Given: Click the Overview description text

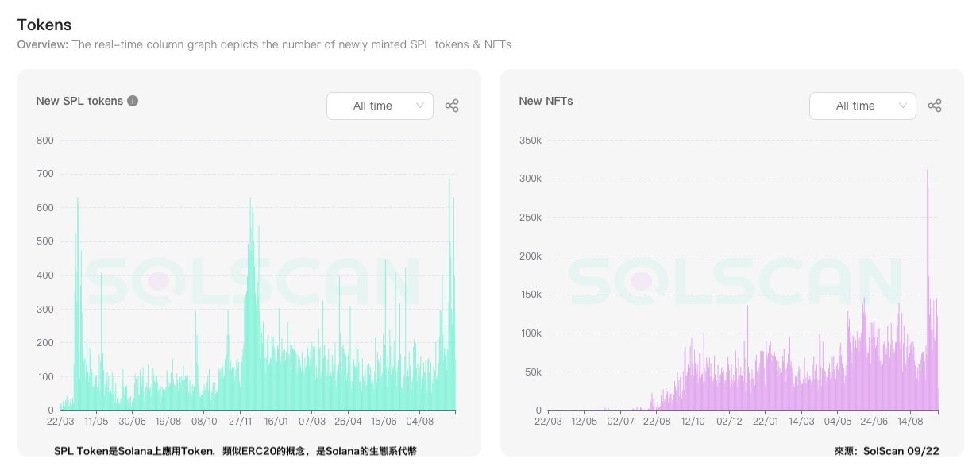Looking at the screenshot, I should 264,44.
